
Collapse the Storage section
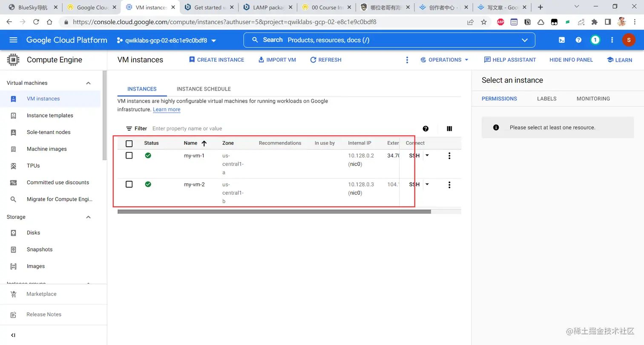(89, 217)
